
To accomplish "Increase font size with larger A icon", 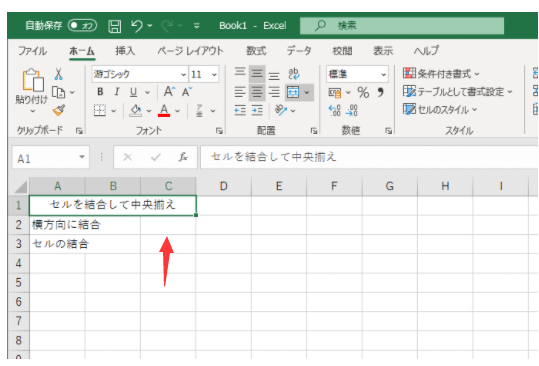I will coord(169,92).
